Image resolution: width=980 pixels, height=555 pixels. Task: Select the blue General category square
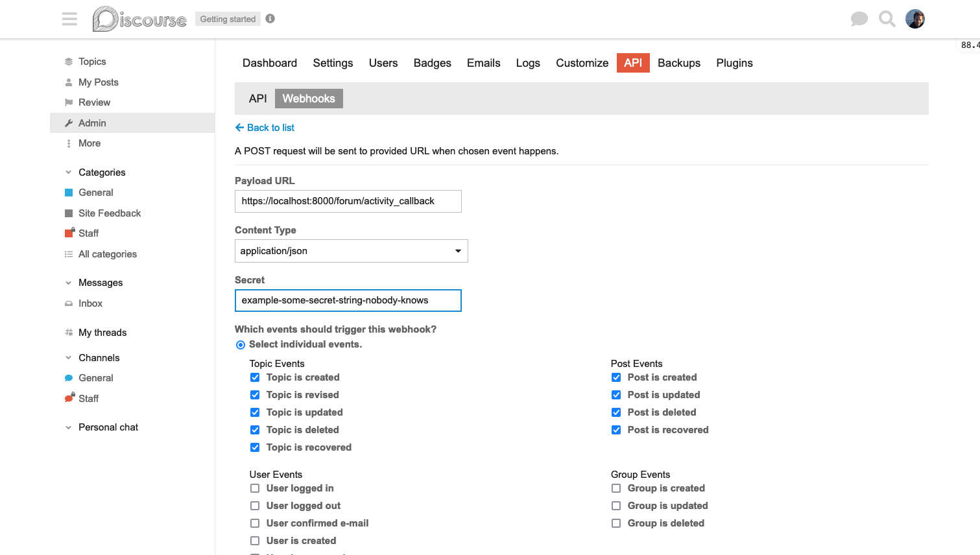click(69, 193)
